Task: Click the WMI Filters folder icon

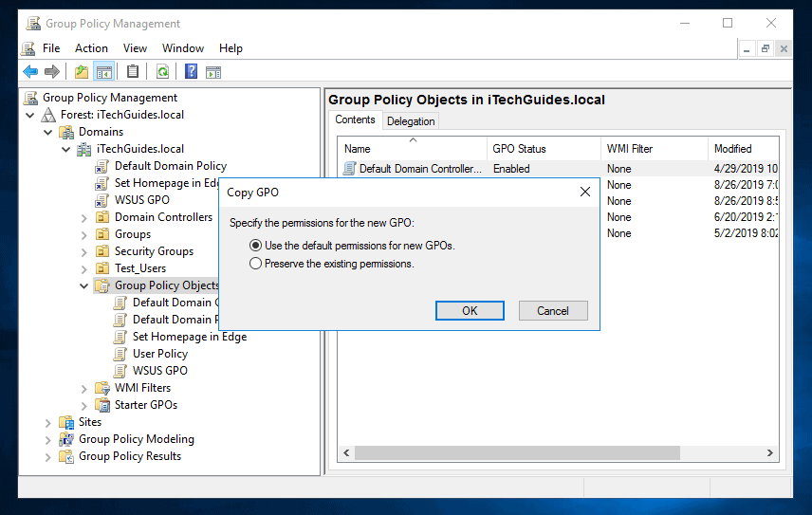Action: tap(102, 388)
